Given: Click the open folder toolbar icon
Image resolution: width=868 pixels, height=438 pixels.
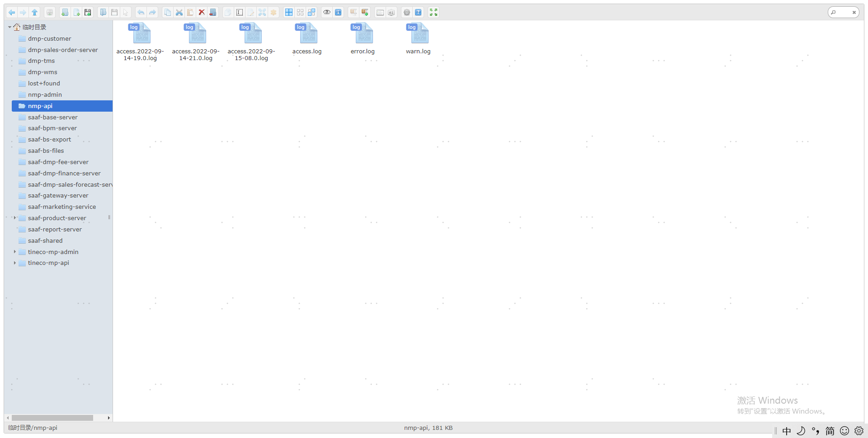Looking at the screenshot, I should 103,12.
